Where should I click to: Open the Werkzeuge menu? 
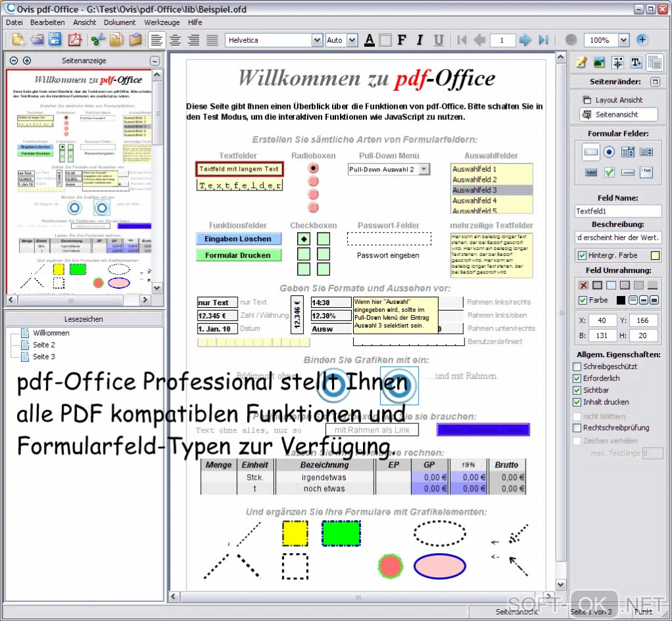point(162,22)
